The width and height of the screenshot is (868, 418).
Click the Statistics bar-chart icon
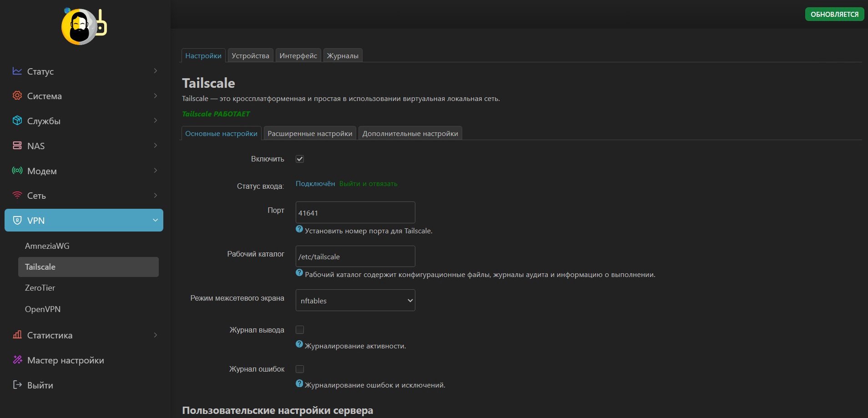click(17, 335)
